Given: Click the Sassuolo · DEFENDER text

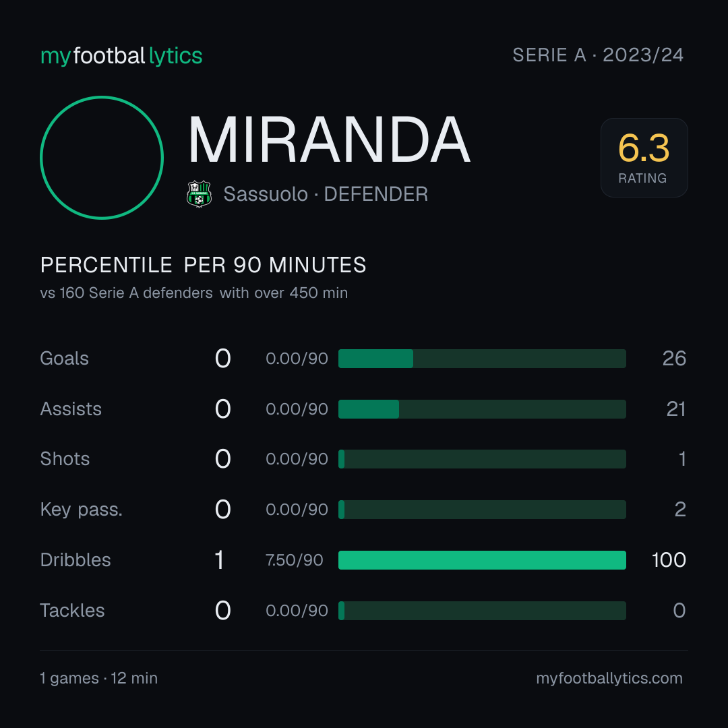Looking at the screenshot, I should pos(326,194).
